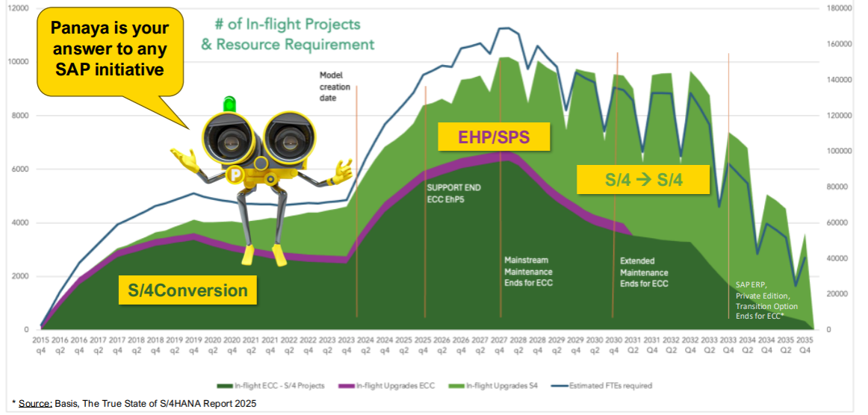This screenshot has width=868, height=415.
Task: Click the round P badge on the mascot
Action: tap(235, 175)
